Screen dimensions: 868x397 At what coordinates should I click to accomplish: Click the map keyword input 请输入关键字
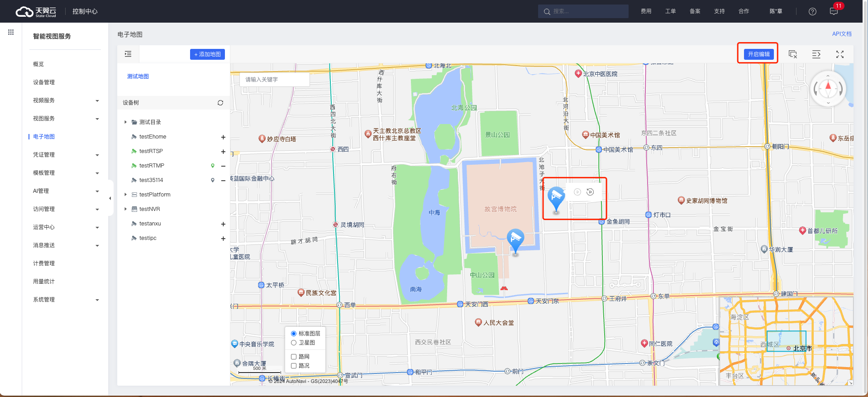pos(275,80)
